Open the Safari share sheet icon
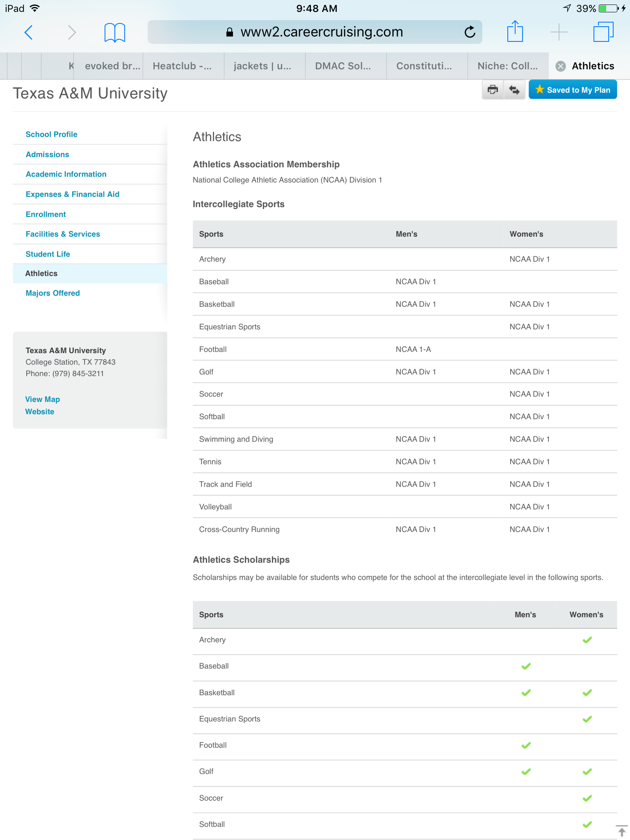This screenshot has width=630, height=840. tap(515, 32)
